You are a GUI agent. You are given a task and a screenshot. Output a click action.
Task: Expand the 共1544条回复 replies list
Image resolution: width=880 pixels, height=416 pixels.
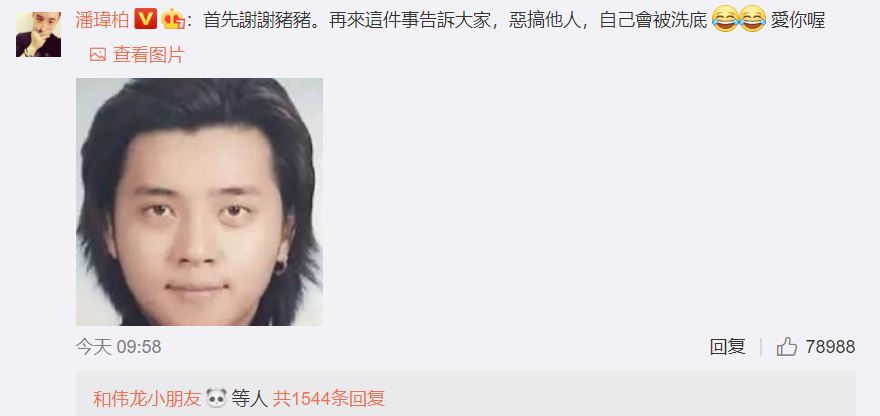329,399
